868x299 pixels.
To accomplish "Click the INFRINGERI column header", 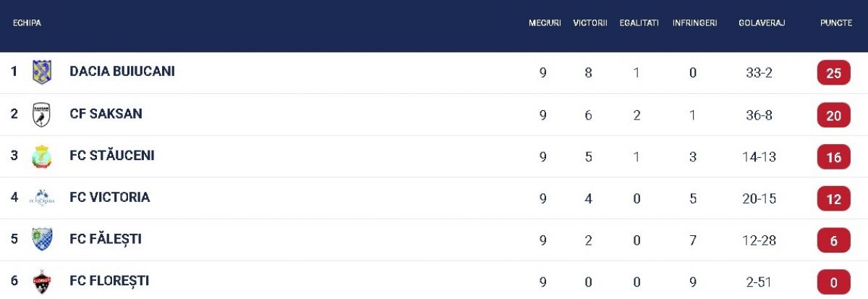I will click(x=695, y=23).
